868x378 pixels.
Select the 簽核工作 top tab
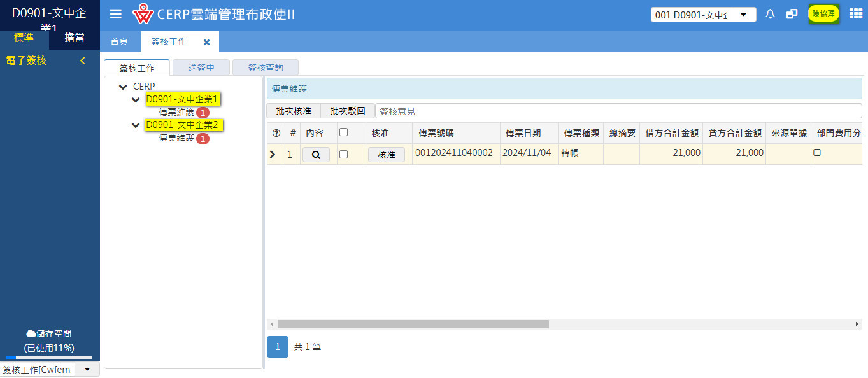point(169,41)
